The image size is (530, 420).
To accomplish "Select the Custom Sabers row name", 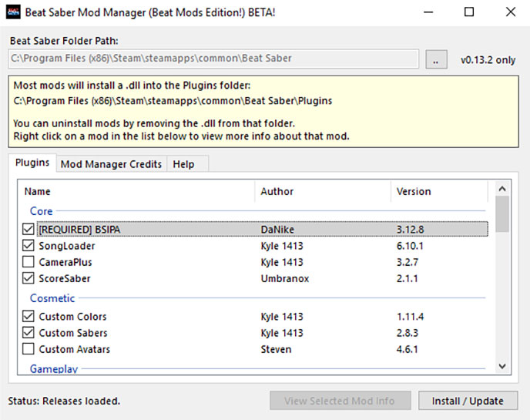I will click(73, 333).
